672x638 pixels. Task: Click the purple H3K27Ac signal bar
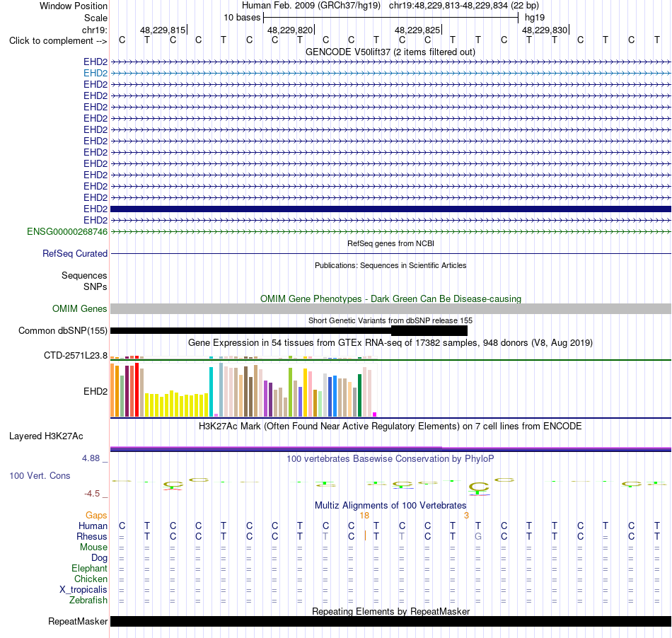(390, 448)
